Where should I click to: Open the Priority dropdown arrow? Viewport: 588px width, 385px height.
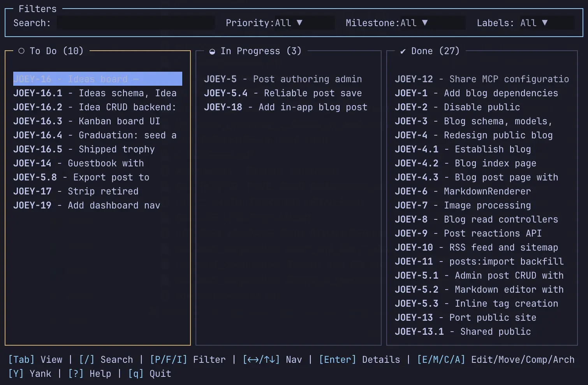299,23
